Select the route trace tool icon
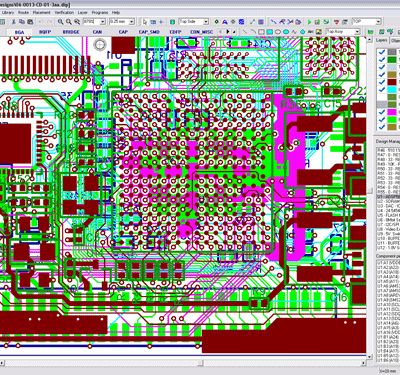 pyautogui.click(x=273, y=22)
